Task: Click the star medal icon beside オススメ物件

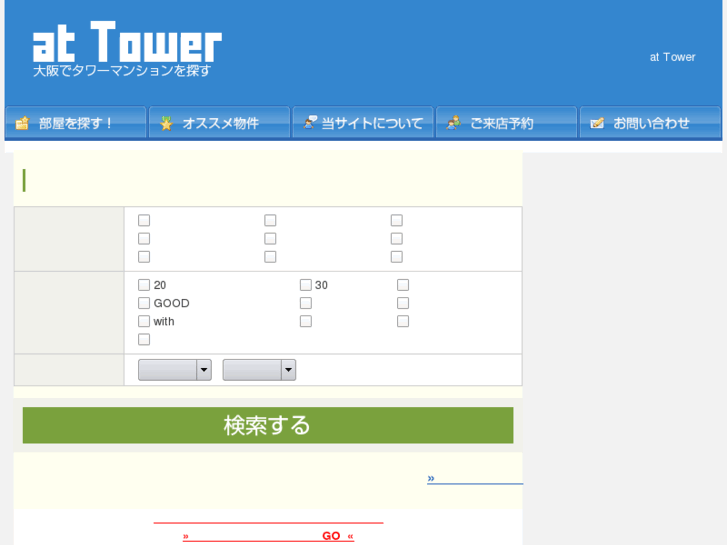Action: click(x=166, y=123)
